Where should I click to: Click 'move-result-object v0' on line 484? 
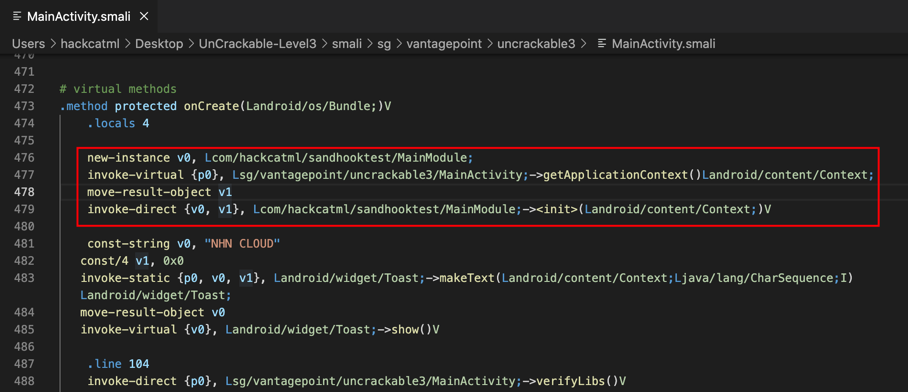click(x=153, y=313)
